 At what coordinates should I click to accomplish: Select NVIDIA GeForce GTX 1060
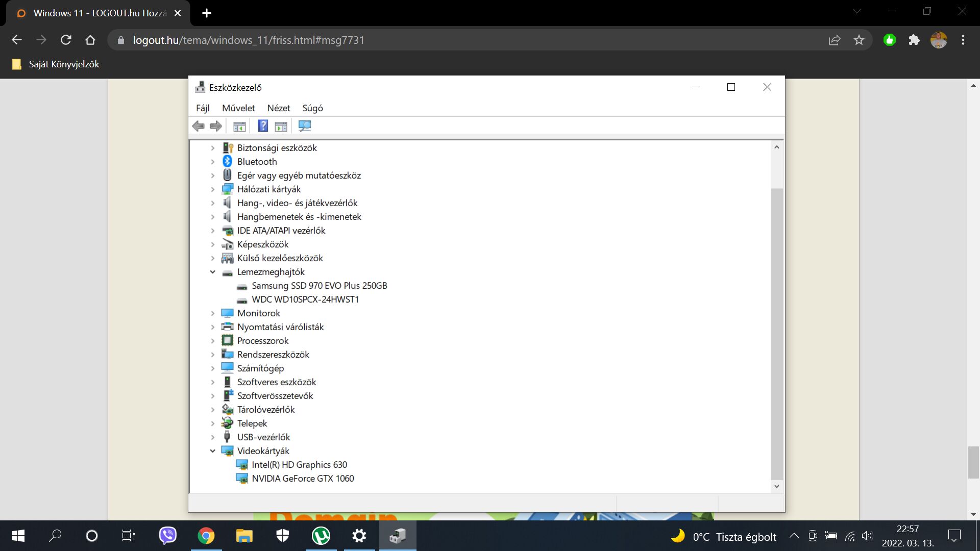[x=303, y=479]
